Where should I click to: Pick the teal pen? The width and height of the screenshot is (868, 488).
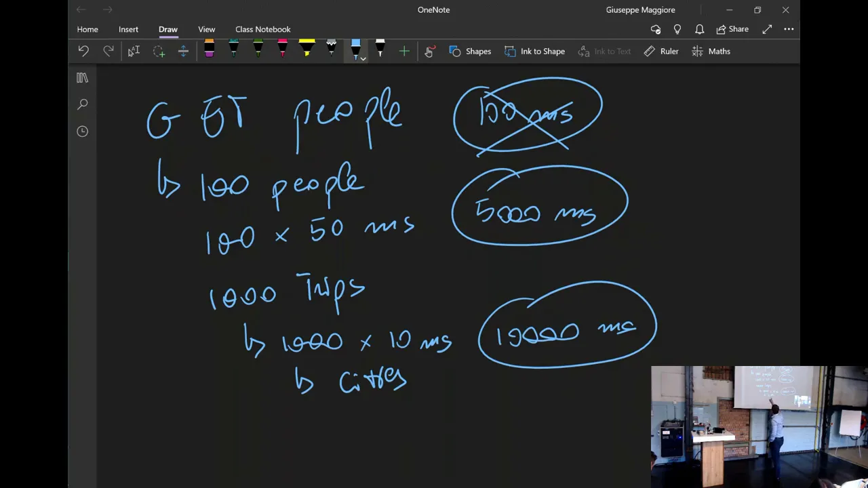[x=233, y=48]
